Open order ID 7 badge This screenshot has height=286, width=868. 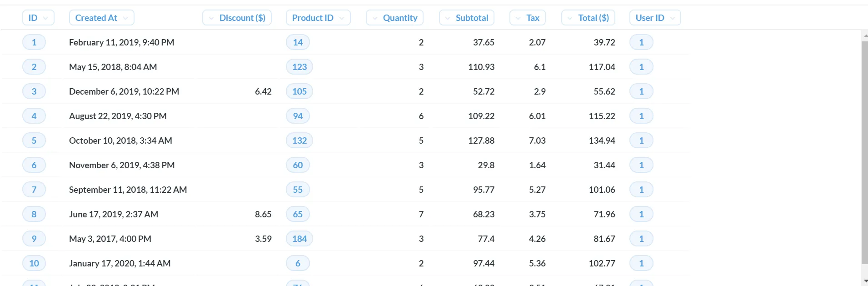pos(34,190)
